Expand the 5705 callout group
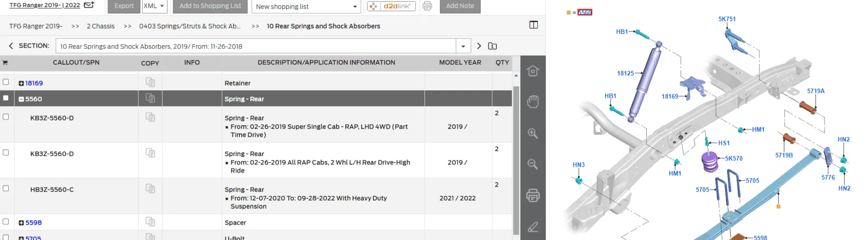The height and width of the screenshot is (240, 868). 21,238
